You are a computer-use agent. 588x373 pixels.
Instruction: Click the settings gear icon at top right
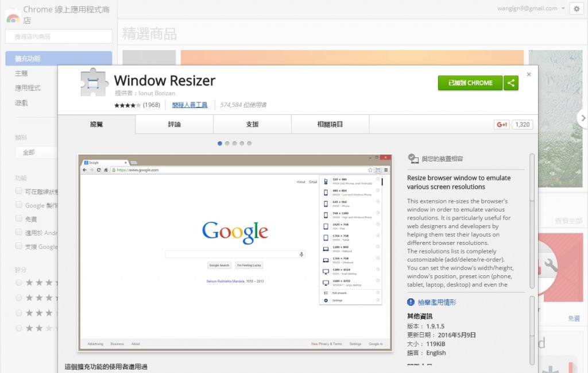click(x=577, y=8)
